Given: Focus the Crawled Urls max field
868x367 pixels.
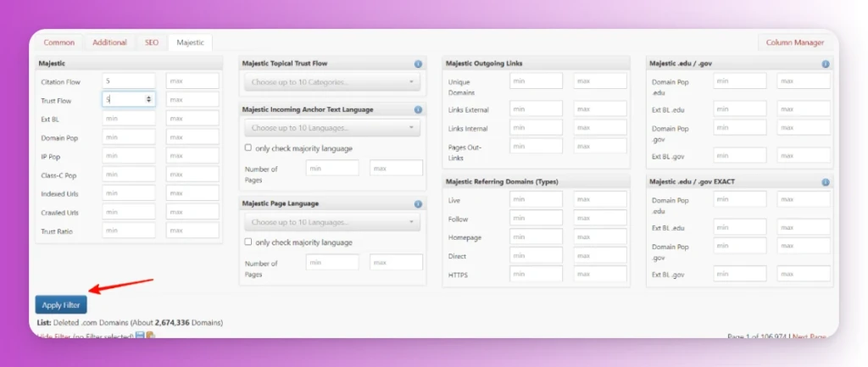Looking at the screenshot, I should click(192, 212).
